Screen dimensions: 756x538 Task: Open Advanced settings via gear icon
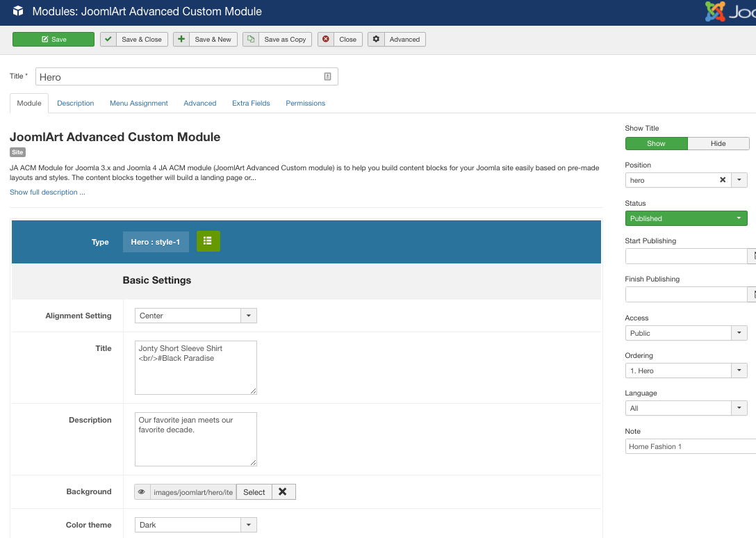(x=376, y=40)
